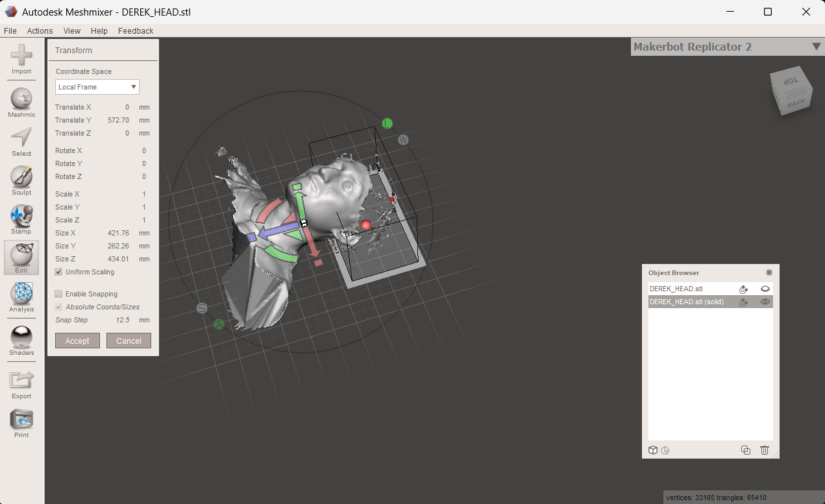Open the View menu
Viewport: 825px width, 504px height.
click(x=72, y=30)
